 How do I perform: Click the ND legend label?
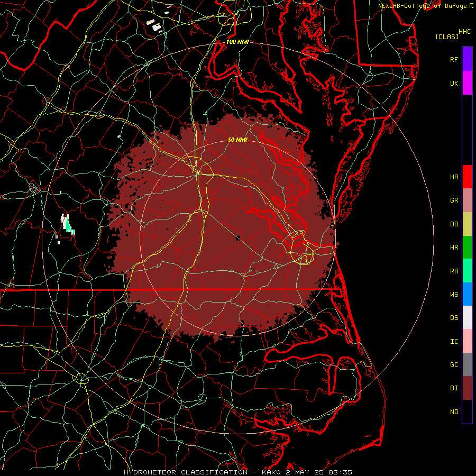(x=454, y=411)
